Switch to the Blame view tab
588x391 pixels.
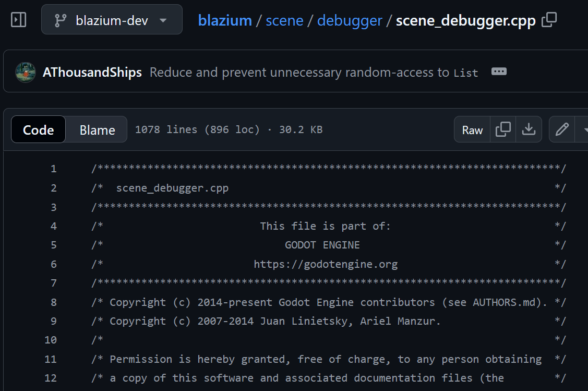pos(97,130)
